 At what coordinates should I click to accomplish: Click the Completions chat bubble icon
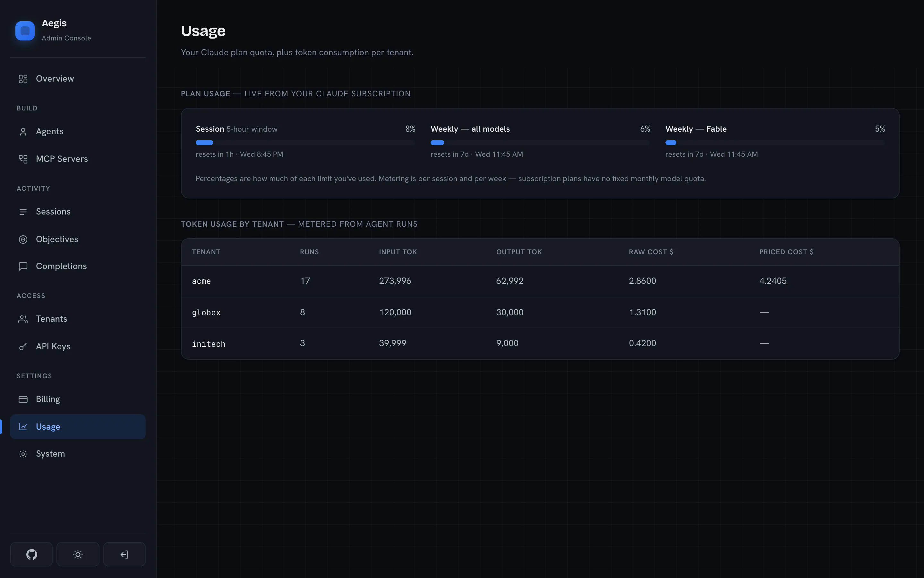23,267
